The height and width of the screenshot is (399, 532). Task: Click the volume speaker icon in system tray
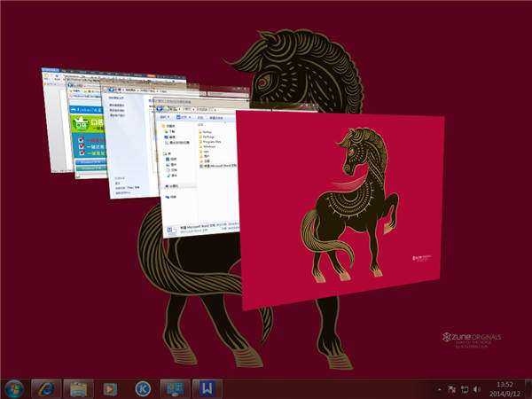click(477, 388)
